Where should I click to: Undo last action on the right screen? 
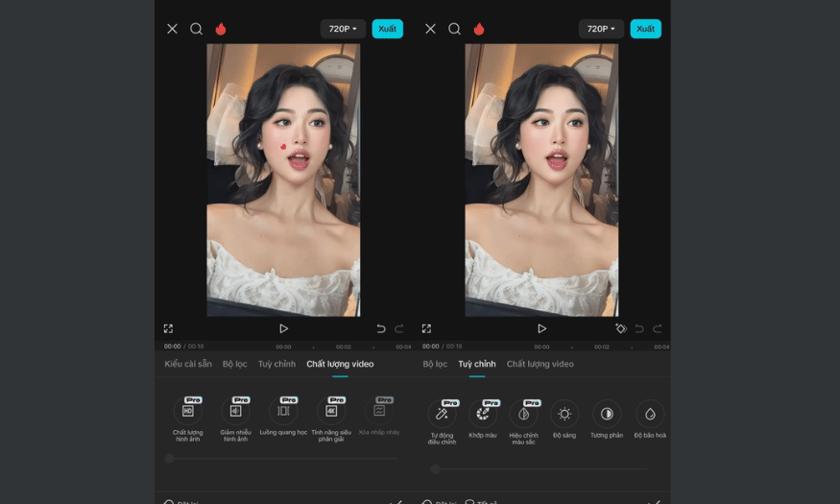[639, 328]
